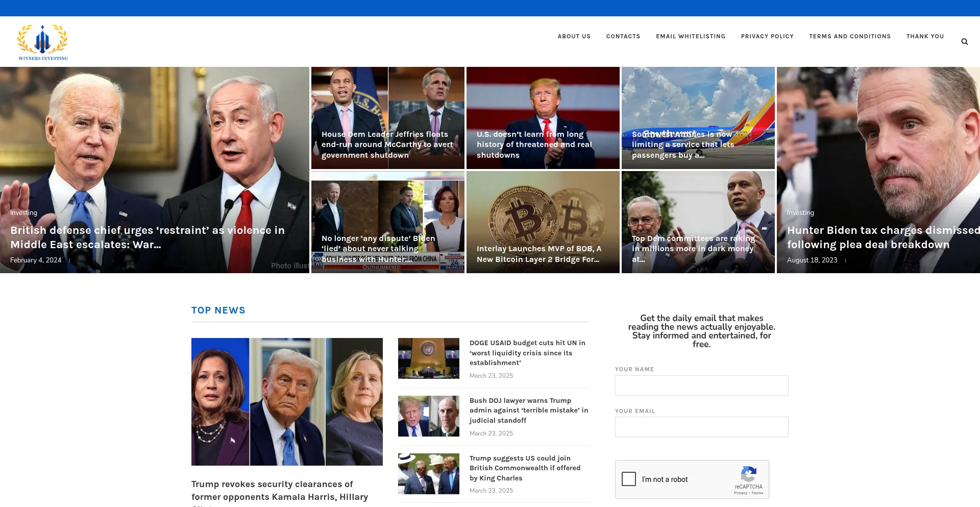Open the EMAIL WHITELISTING page
Viewport: 980px width, 507px height.
click(x=691, y=36)
